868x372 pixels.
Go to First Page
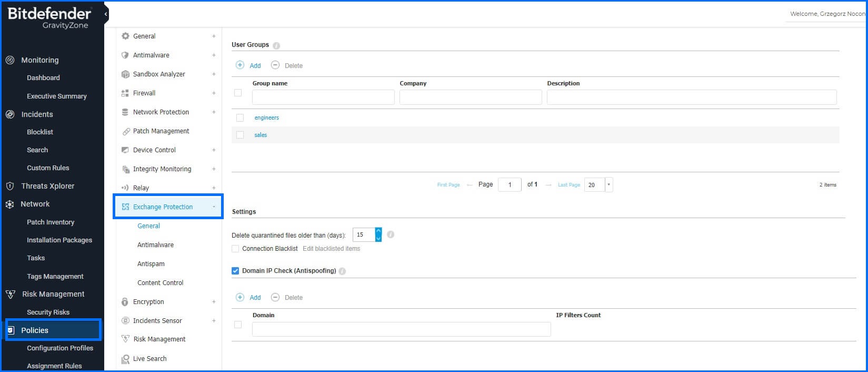click(x=448, y=185)
